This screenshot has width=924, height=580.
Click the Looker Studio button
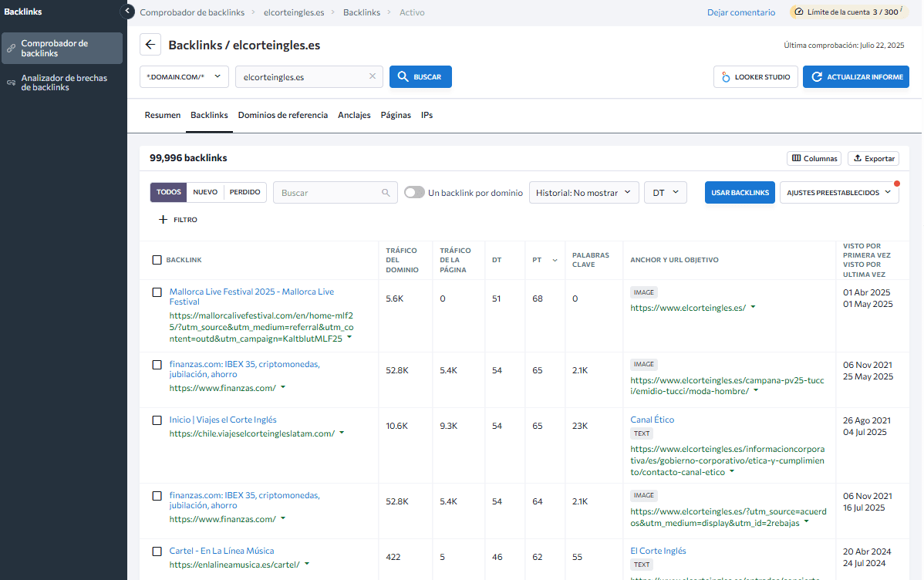pos(755,76)
